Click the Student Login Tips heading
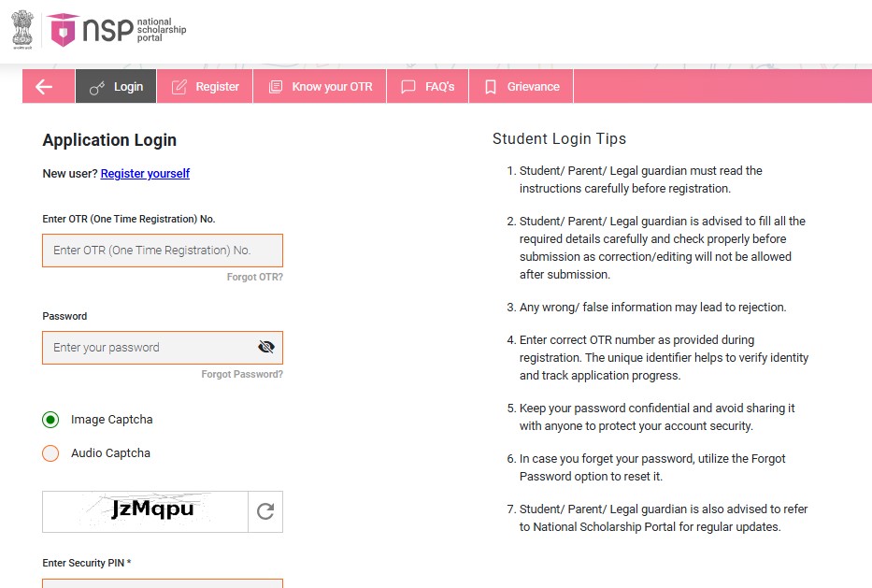The width and height of the screenshot is (872, 588). pos(560,138)
